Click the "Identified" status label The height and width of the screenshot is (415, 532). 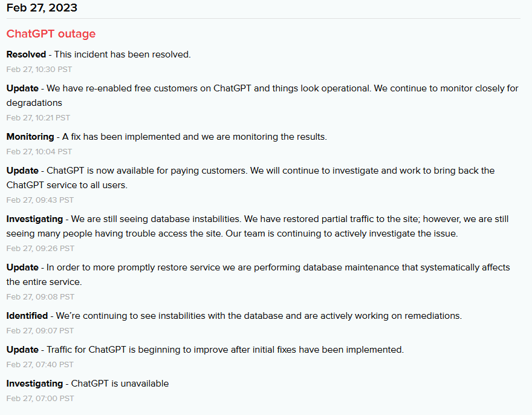click(27, 316)
